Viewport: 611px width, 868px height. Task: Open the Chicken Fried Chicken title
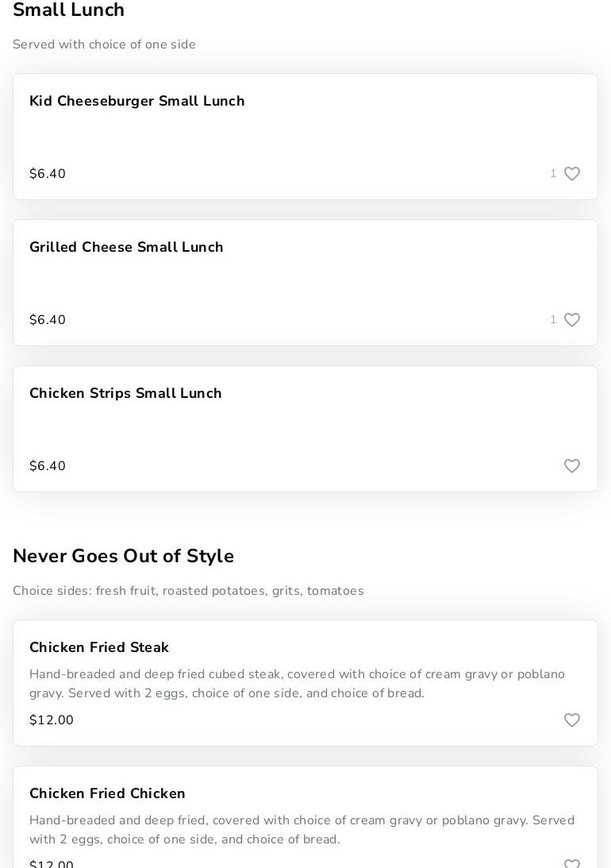[x=107, y=793]
